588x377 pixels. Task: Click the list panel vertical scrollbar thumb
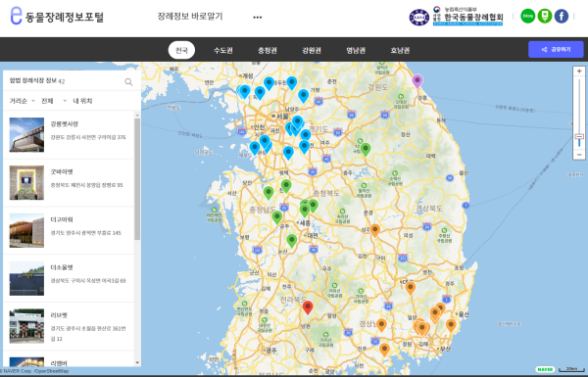(x=137, y=179)
